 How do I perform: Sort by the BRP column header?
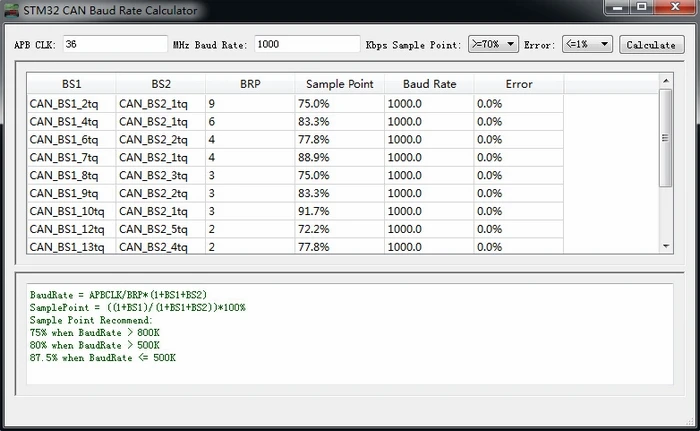coord(250,84)
